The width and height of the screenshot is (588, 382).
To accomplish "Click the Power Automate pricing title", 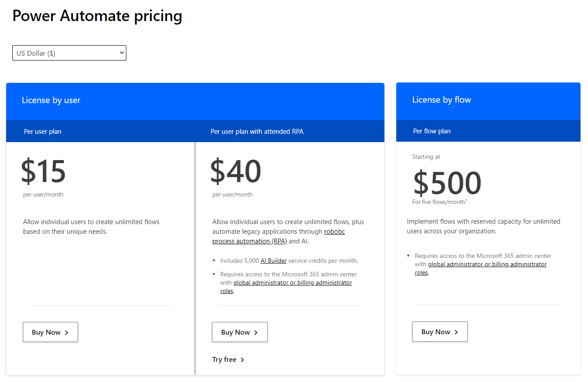I will pos(97,16).
